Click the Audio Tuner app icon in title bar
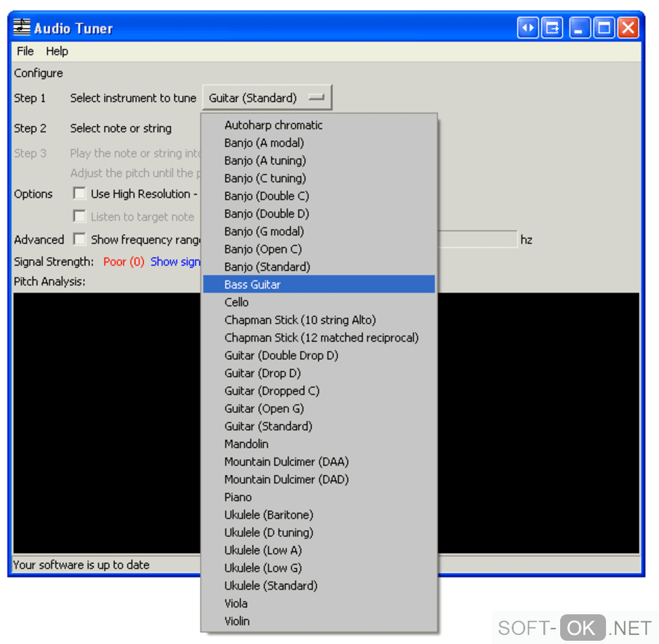Screen dimensions: 659x644 [21, 27]
